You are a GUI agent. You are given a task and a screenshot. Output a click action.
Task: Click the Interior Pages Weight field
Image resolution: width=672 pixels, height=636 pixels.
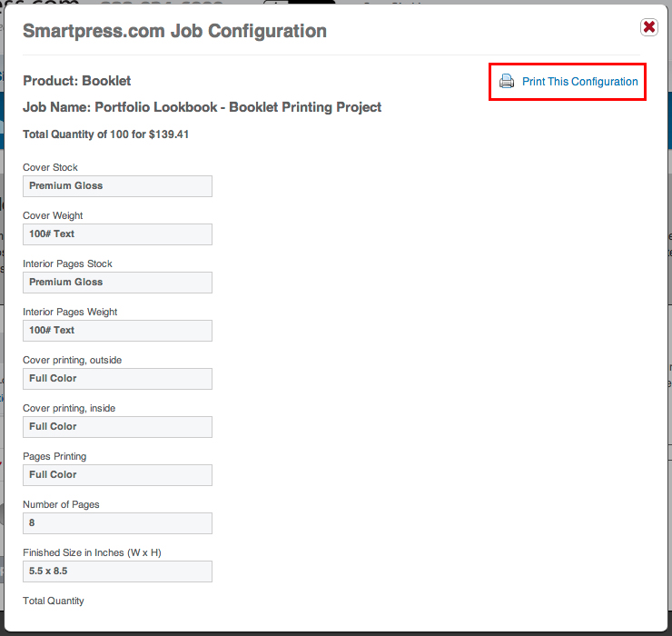pyautogui.click(x=117, y=331)
